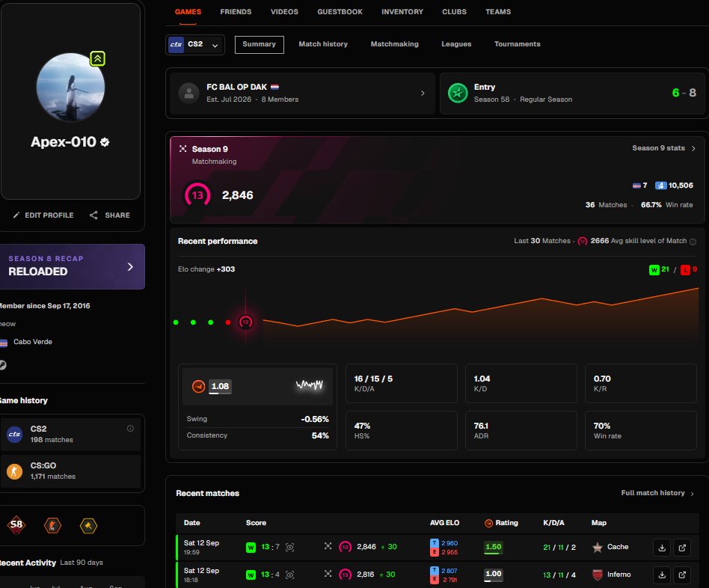Viewport: 709px width, 588px height.
Task: Switch to the CLUBS tab
Action: tap(454, 12)
